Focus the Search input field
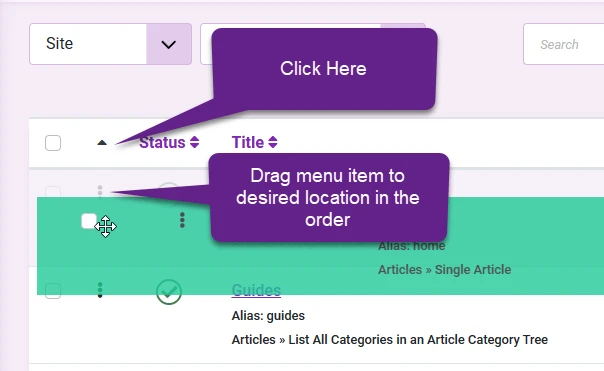The width and height of the screenshot is (604, 371). pos(564,44)
